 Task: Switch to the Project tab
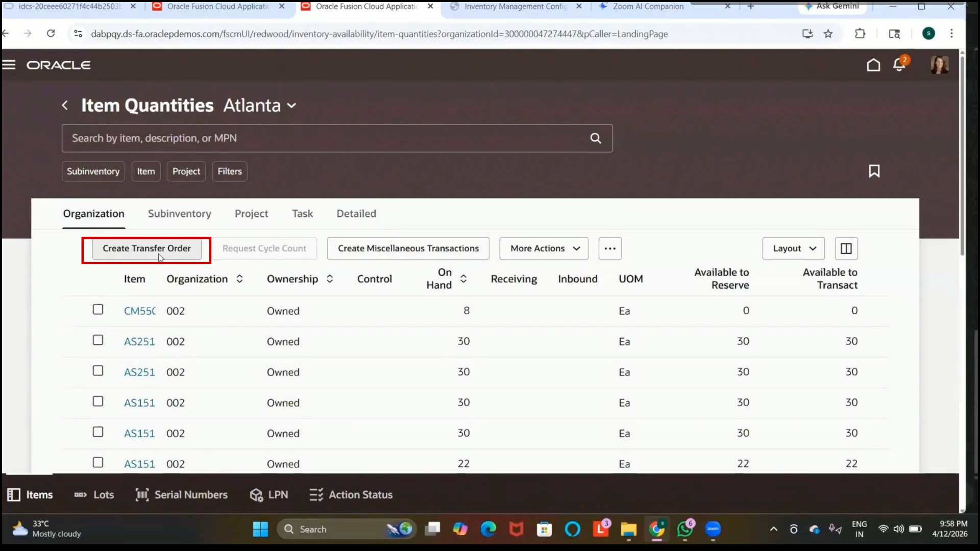252,214
